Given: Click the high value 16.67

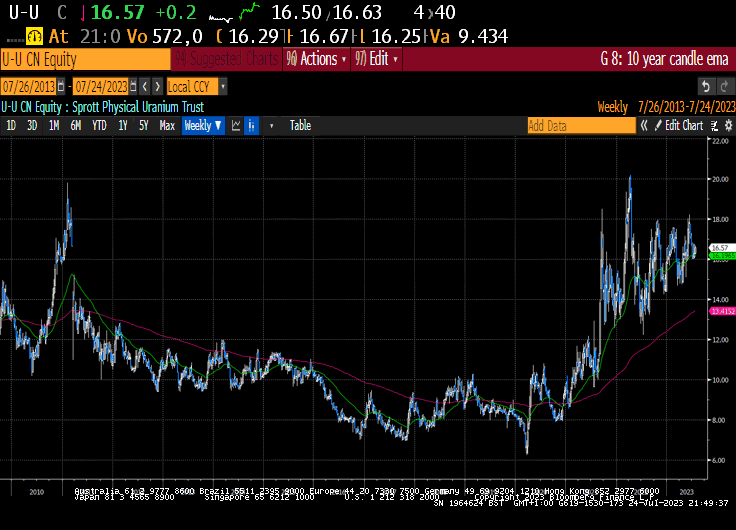Looking at the screenshot, I should 324,36.
